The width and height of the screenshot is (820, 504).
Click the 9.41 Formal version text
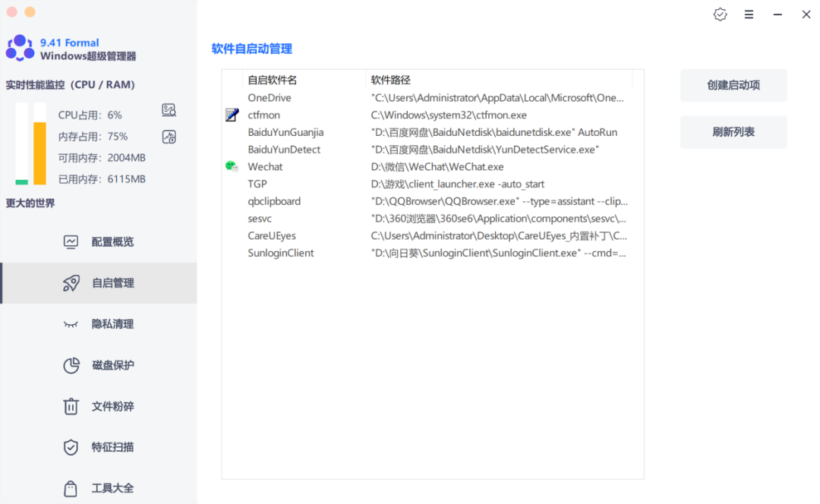tap(70, 43)
